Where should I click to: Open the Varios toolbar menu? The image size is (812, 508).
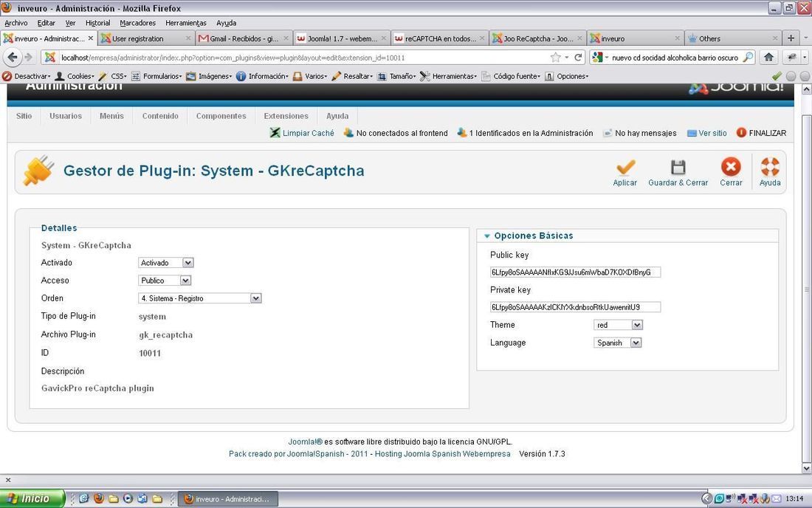[x=310, y=76]
